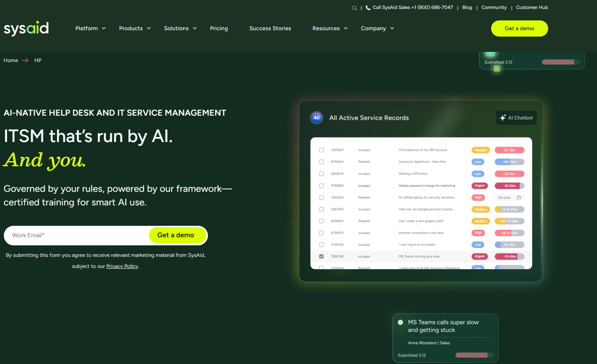Click the SysAid logo

[26, 28]
